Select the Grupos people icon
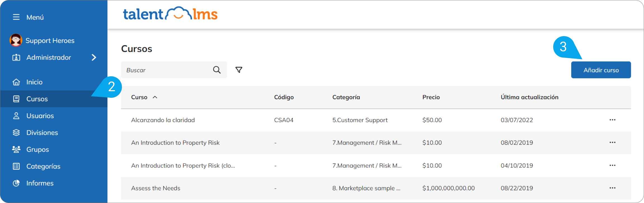644x203 pixels. 16,149
